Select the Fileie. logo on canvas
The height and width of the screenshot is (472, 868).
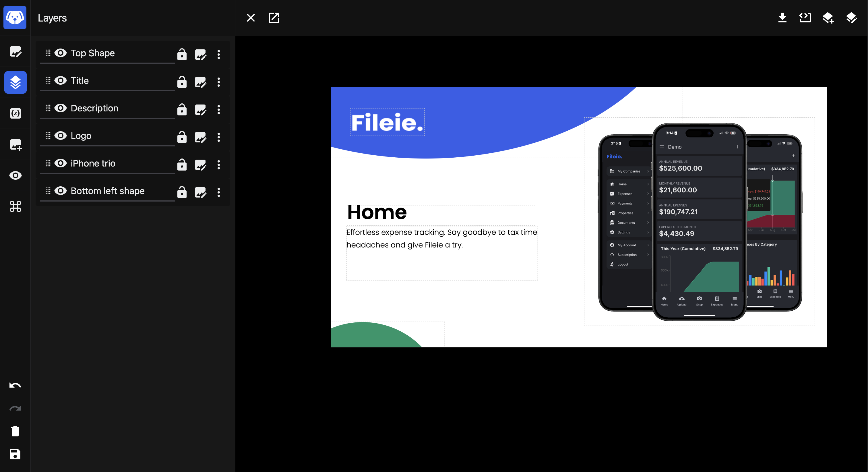(x=387, y=122)
